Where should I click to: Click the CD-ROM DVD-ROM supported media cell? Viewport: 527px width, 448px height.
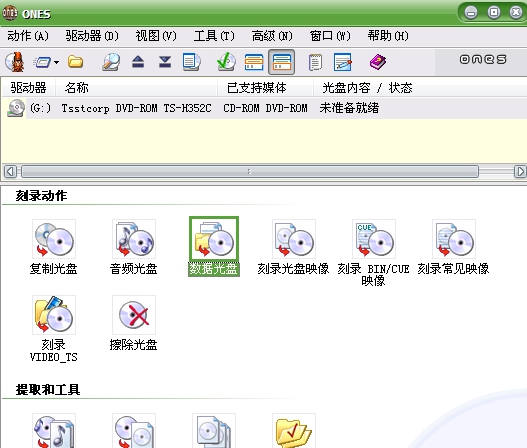[x=266, y=108]
